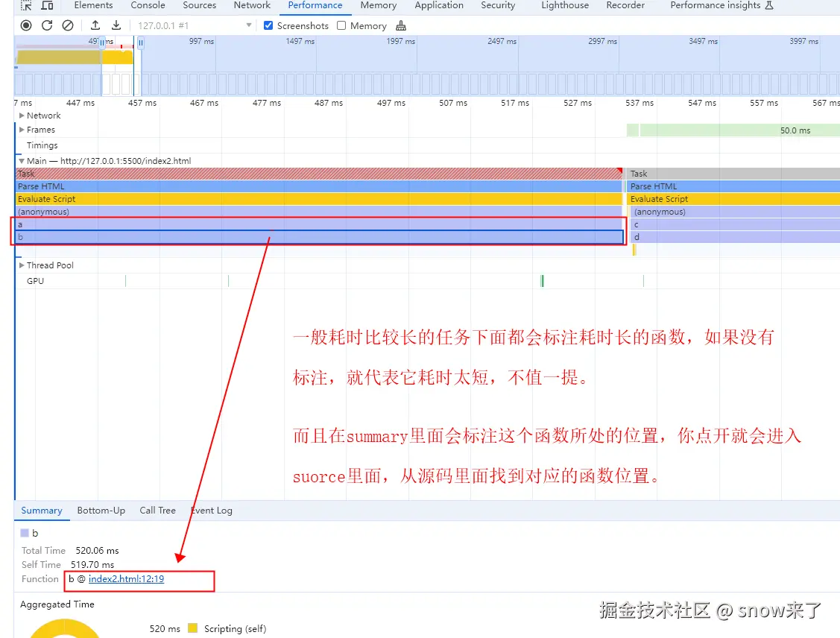
Task: Open the Performance insights tab
Action: [x=716, y=5]
